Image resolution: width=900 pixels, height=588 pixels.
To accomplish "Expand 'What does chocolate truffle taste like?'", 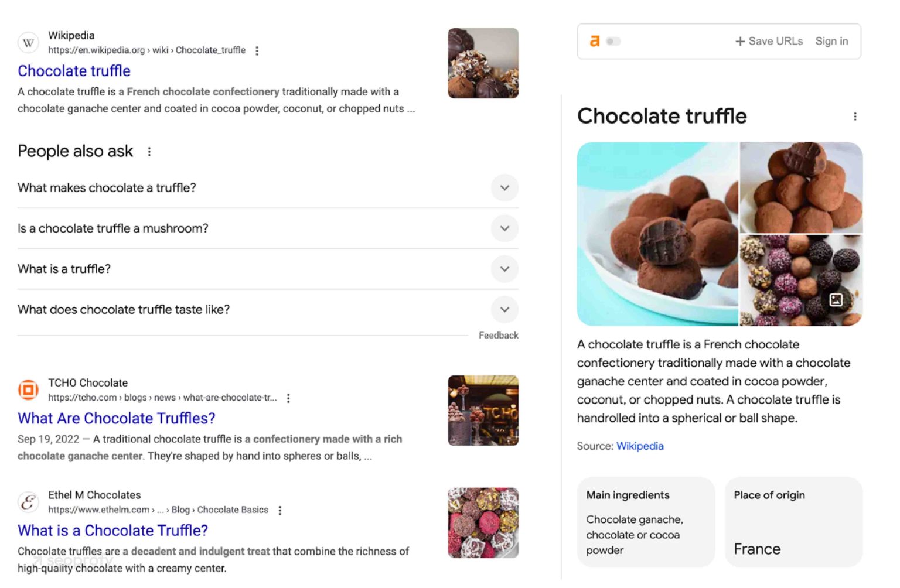I will coord(504,309).
